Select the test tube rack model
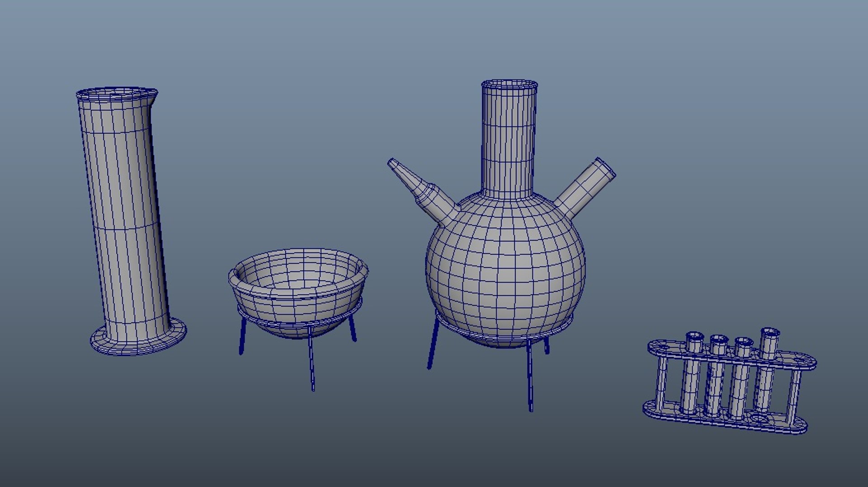868x487 pixels. coord(729,382)
